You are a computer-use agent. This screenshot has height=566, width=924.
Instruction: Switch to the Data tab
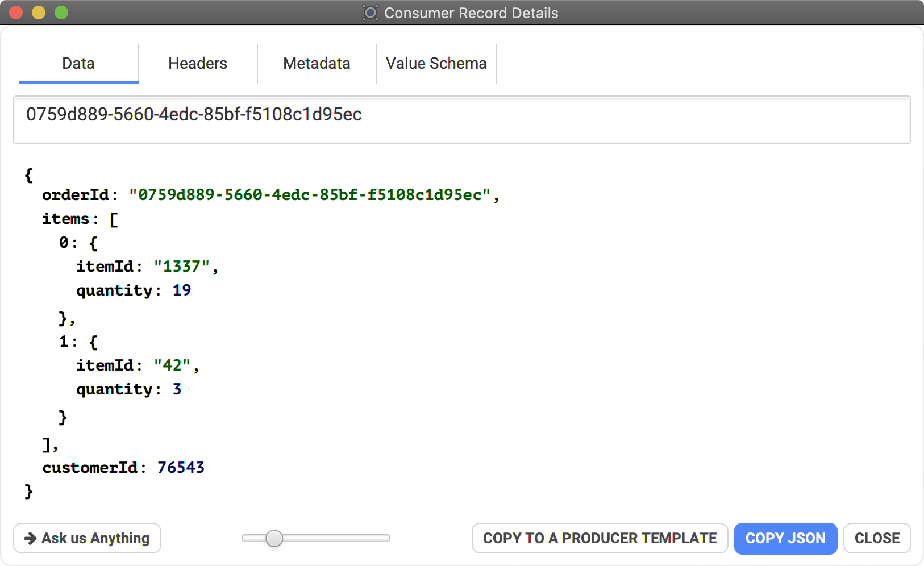[78, 64]
